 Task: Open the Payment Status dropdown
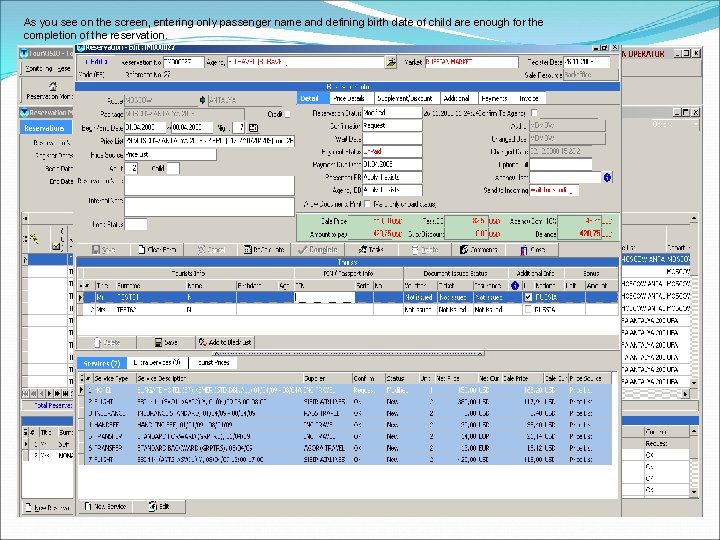point(392,151)
